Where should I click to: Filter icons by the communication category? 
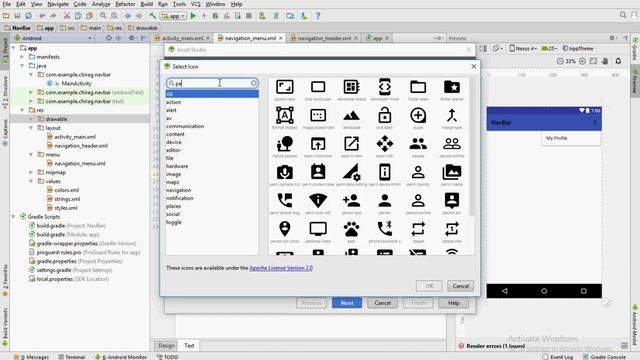pyautogui.click(x=185, y=126)
